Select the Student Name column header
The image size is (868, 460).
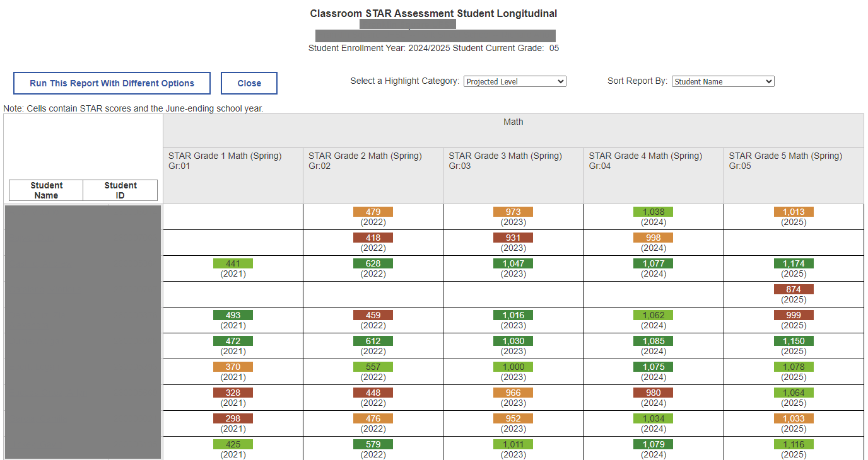[47, 190]
